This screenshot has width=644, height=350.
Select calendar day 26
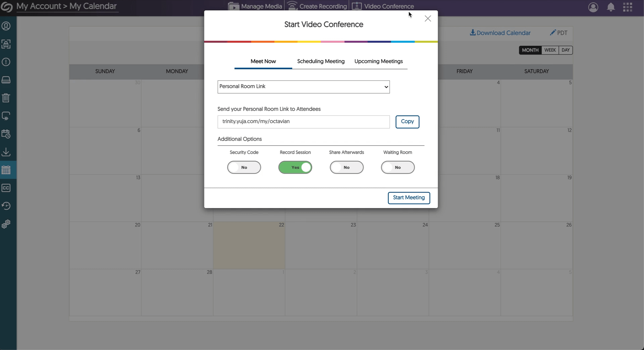click(x=537, y=245)
